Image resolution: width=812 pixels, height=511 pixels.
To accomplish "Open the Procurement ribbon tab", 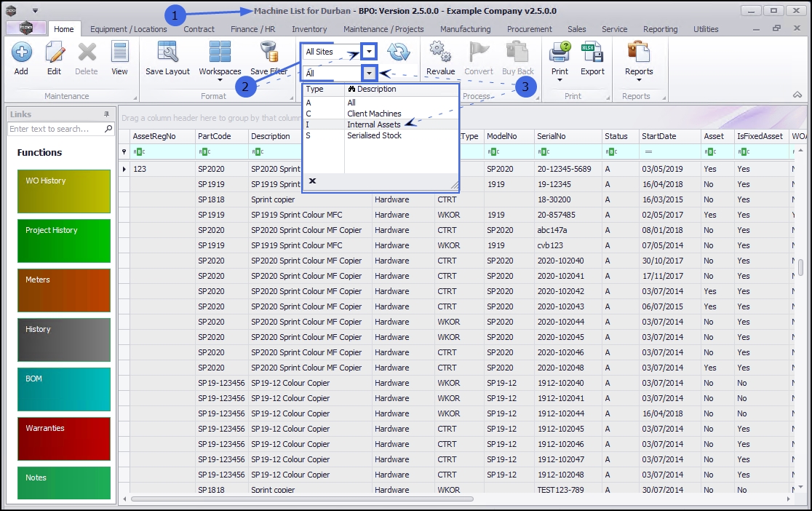I will click(x=529, y=29).
